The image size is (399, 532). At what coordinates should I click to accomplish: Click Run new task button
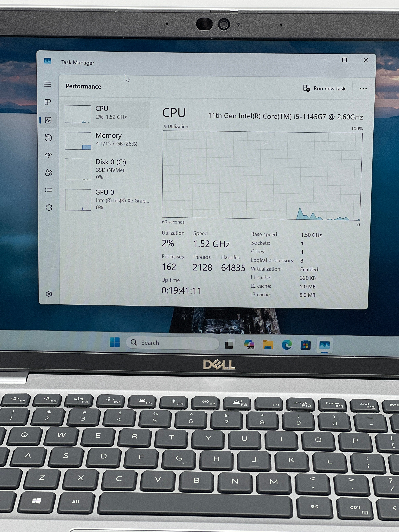click(x=324, y=89)
